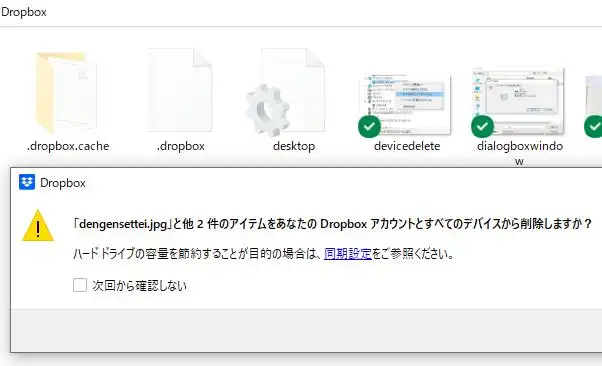The height and width of the screenshot is (366, 602).
Task: Open the 同期設定 link
Action: (x=348, y=253)
